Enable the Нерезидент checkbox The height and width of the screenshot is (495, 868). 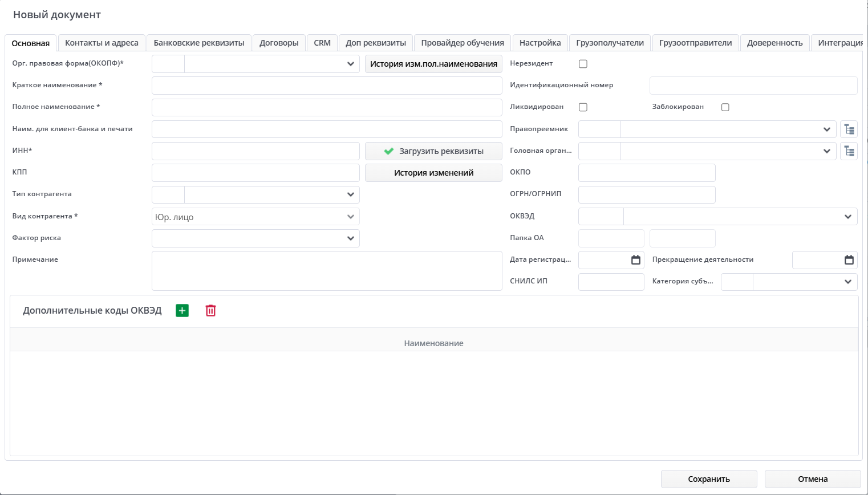coord(583,64)
